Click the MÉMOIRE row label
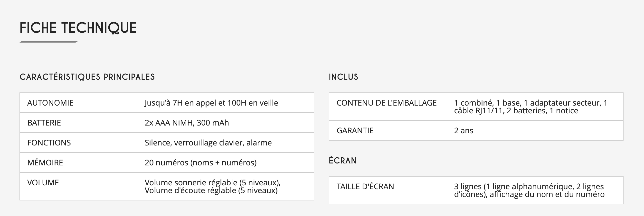The height and width of the screenshot is (216, 644). 45,163
